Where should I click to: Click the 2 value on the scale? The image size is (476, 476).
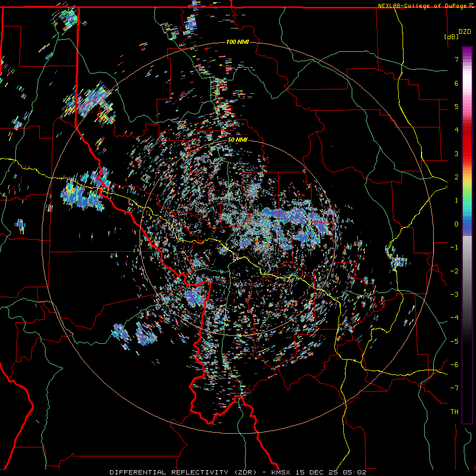tap(456, 177)
